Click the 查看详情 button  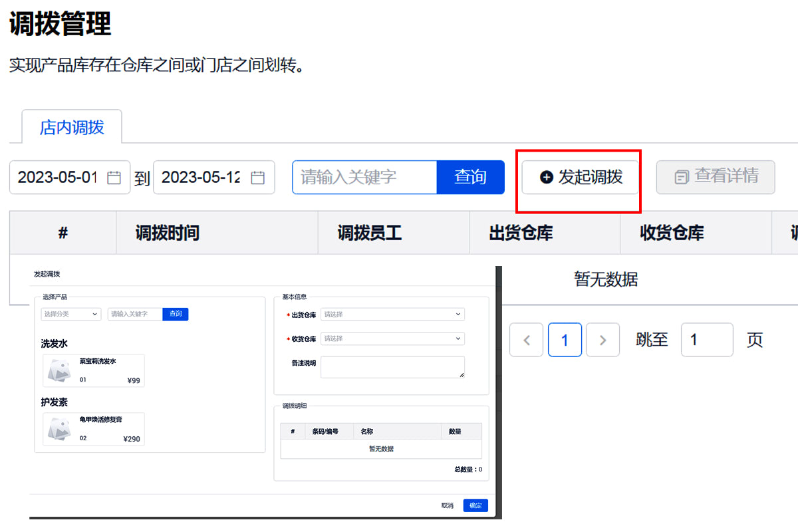coord(716,177)
